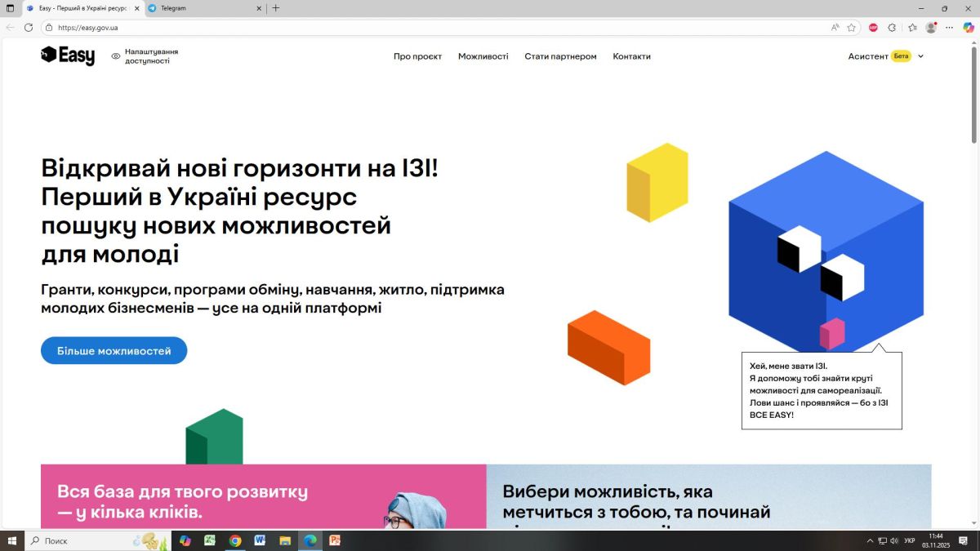Image resolution: width=980 pixels, height=551 pixels.
Task: Open Google Chrome from the taskbar
Action: point(235,540)
